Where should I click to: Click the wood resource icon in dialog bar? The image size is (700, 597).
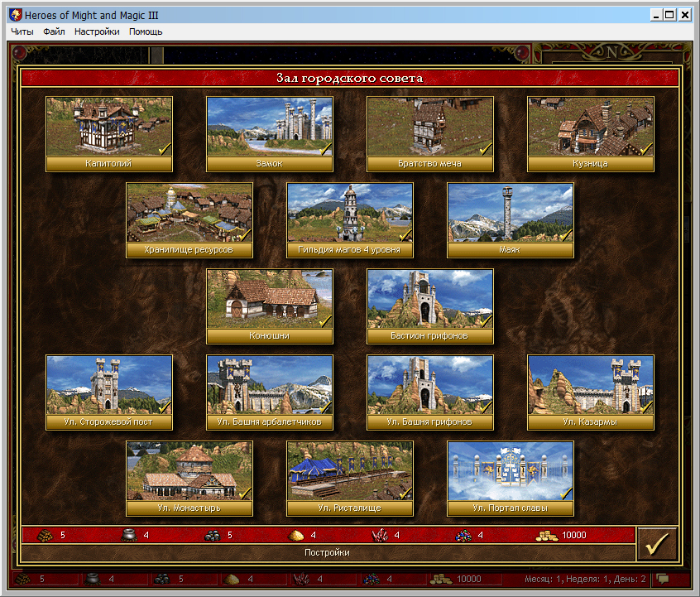click(x=45, y=535)
